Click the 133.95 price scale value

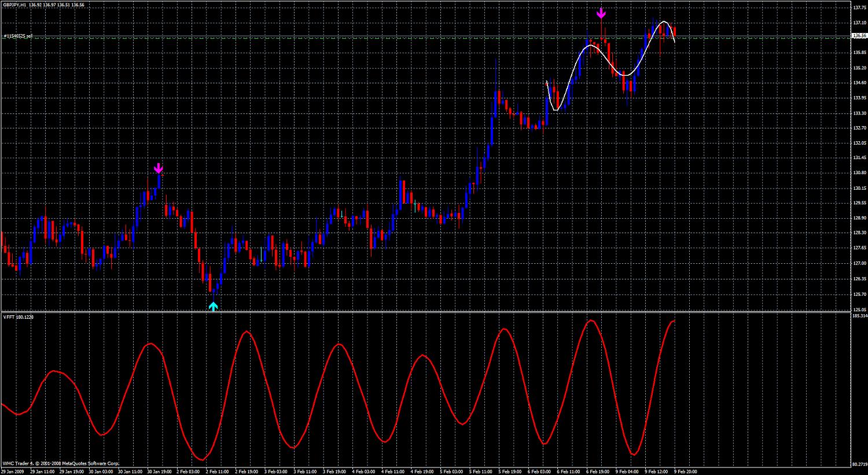pos(859,98)
